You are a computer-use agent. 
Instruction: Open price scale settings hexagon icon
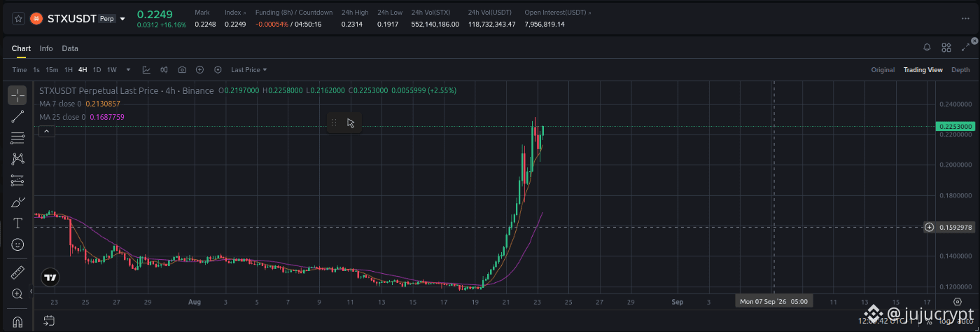[958, 302]
